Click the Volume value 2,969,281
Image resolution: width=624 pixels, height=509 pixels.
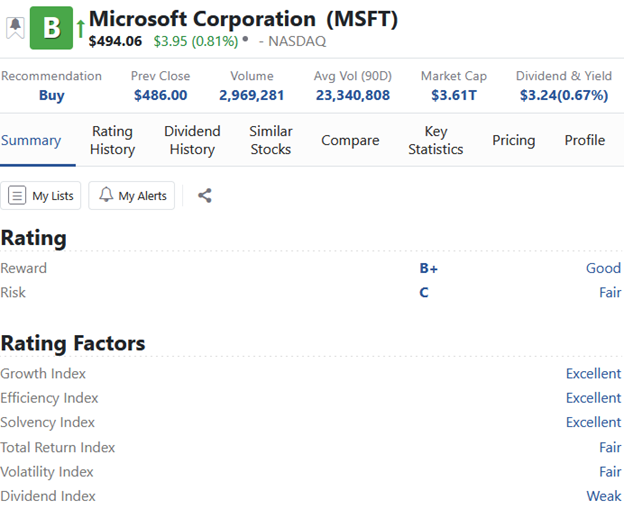pyautogui.click(x=252, y=95)
